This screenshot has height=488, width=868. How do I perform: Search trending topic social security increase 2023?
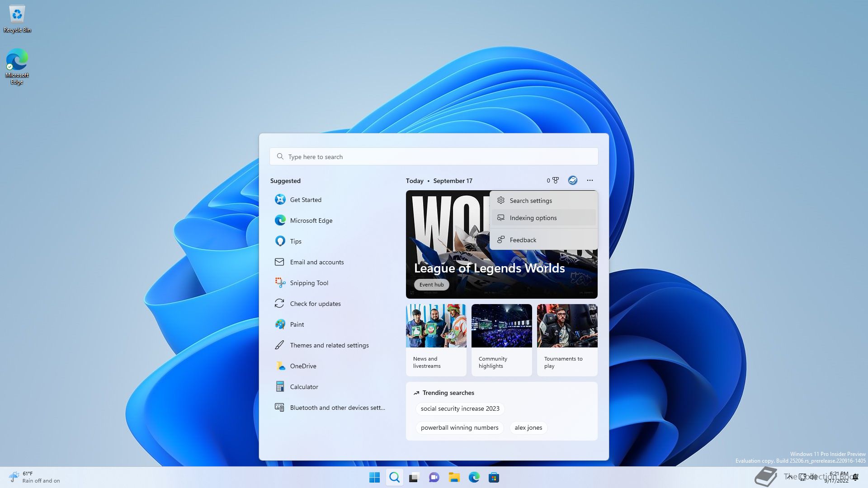click(x=459, y=408)
